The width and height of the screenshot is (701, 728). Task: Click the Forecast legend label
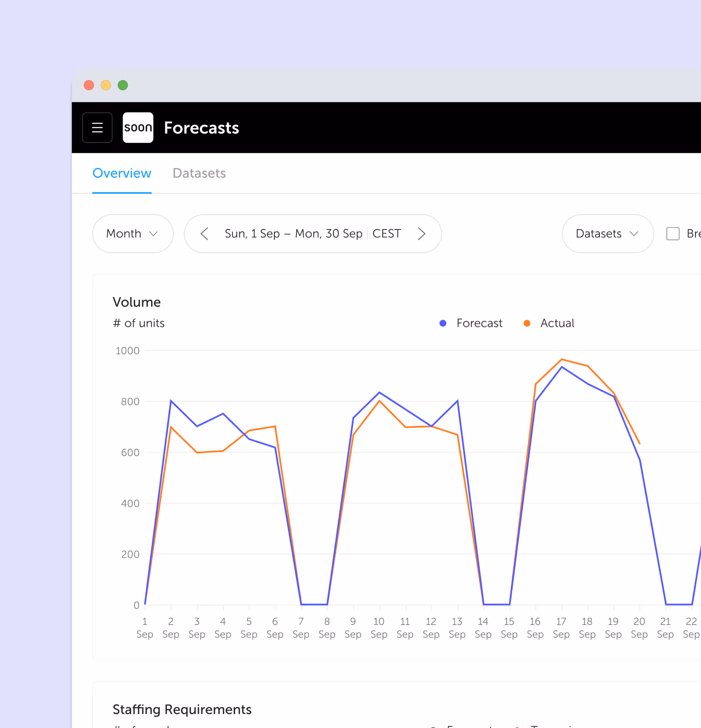(x=480, y=323)
